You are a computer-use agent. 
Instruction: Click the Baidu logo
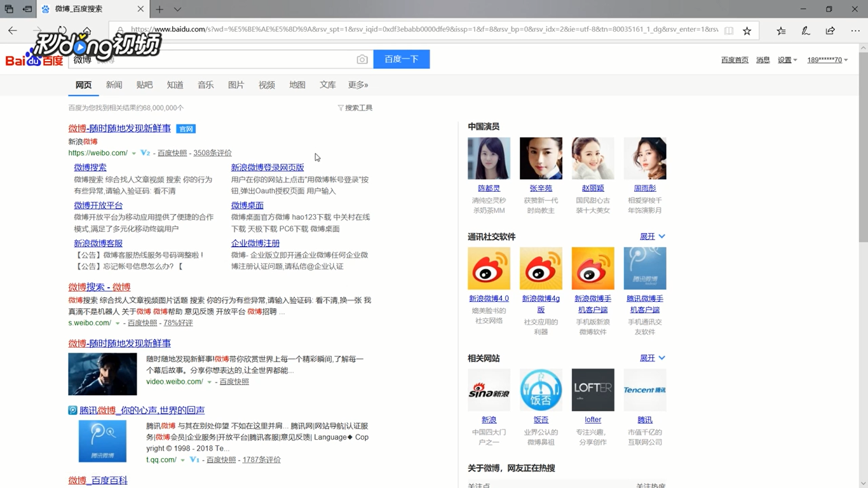point(34,59)
